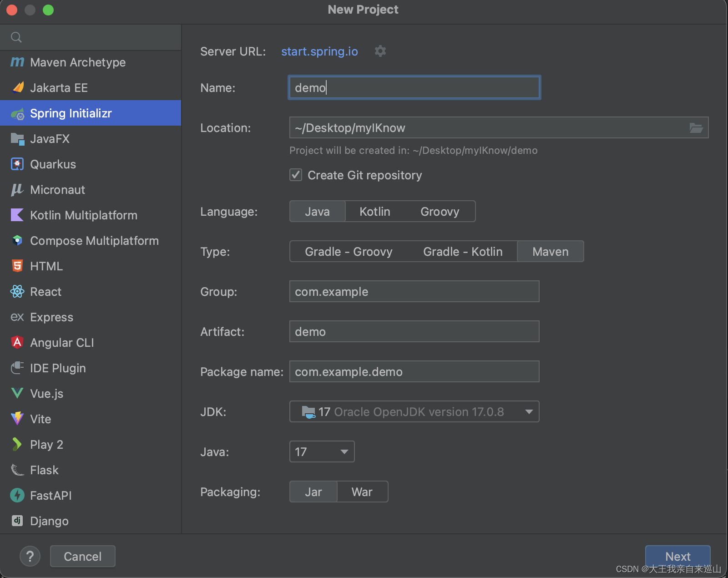Viewport: 728px width, 578px height.
Task: Select Flask generator label
Action: coord(44,470)
